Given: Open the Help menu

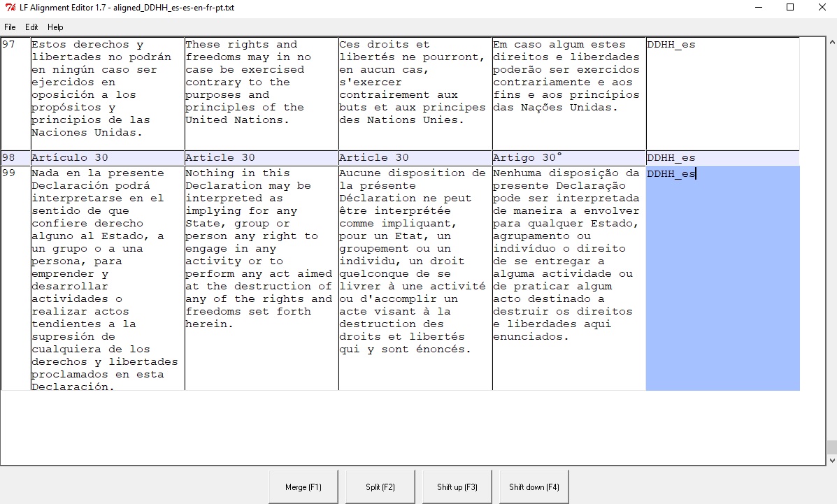Looking at the screenshot, I should pos(55,27).
